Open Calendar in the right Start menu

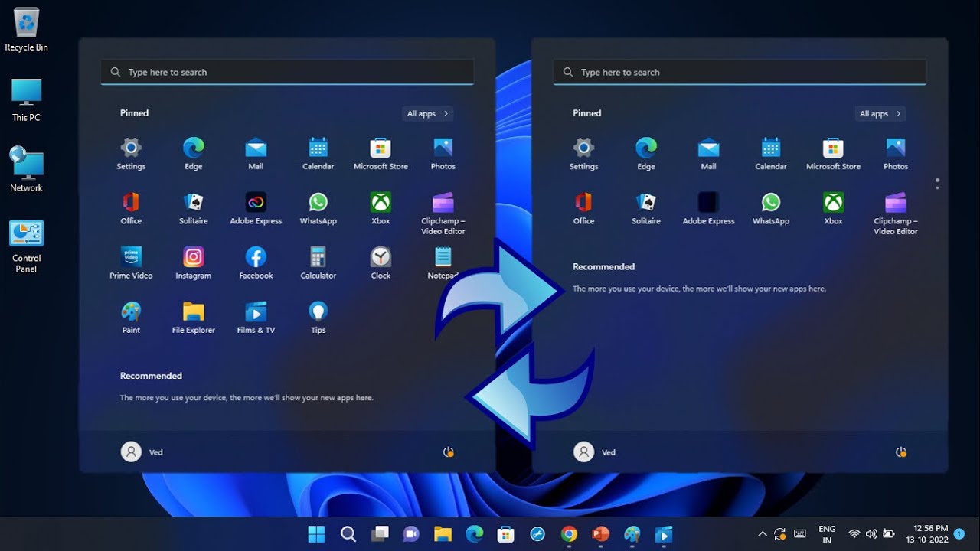point(771,153)
